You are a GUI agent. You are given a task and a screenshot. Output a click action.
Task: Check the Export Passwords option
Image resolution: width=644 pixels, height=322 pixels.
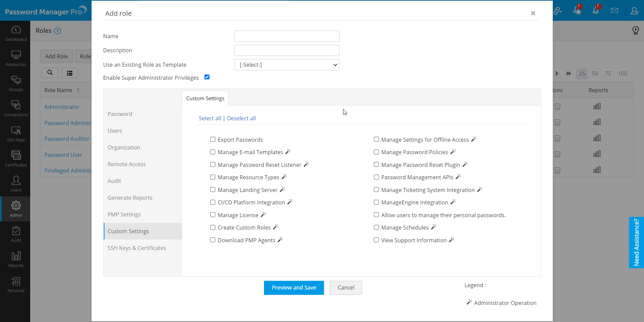click(213, 139)
